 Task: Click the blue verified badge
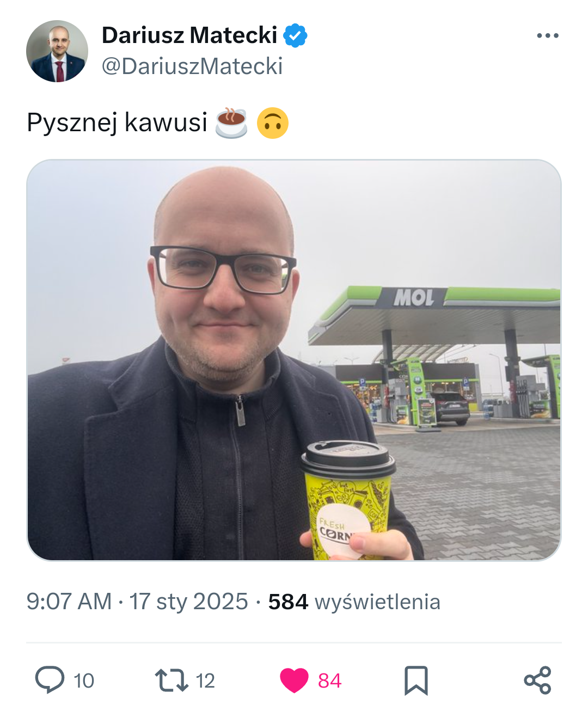click(x=295, y=35)
